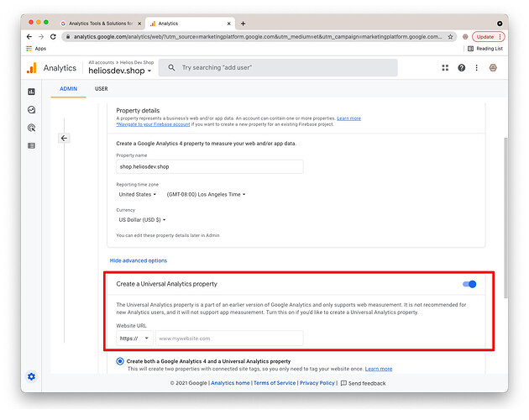The width and height of the screenshot is (529, 420).
Task: Click the Send feedback flag icon
Action: click(x=343, y=383)
